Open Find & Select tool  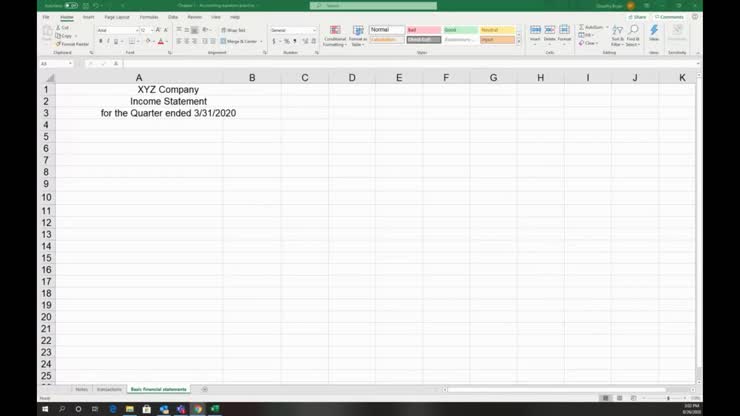point(633,36)
